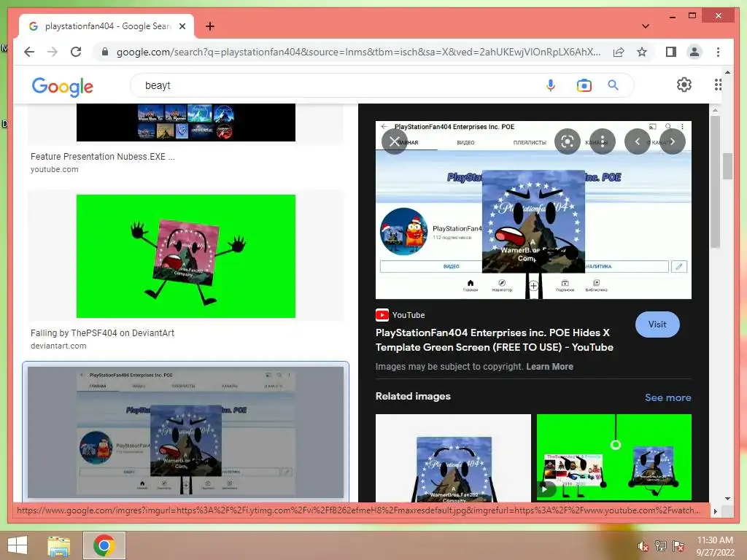The image size is (747, 560).
Task: Close the playstationfan404 Google Search tab
Action: [x=182, y=26]
